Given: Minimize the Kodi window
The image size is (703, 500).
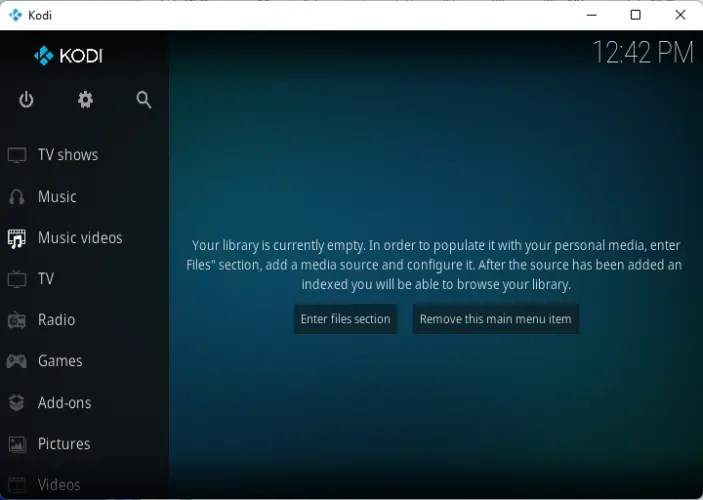Looking at the screenshot, I should pyautogui.click(x=592, y=15).
